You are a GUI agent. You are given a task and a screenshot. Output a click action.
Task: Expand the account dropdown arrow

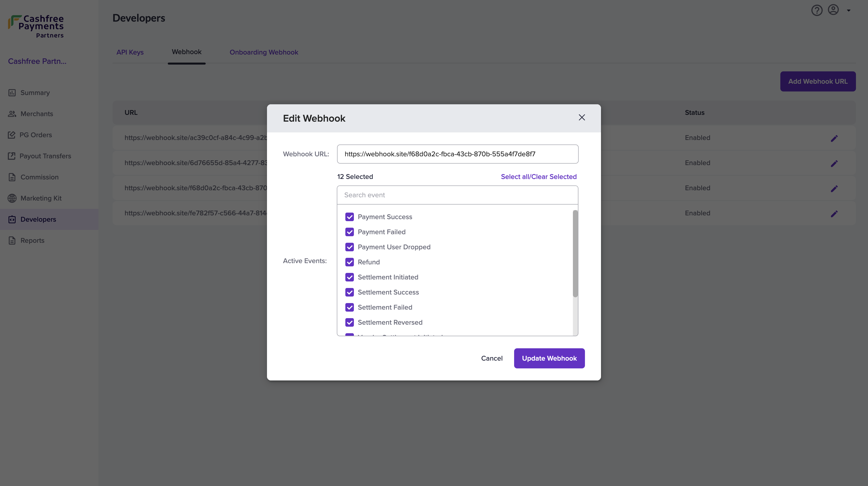coord(848,11)
